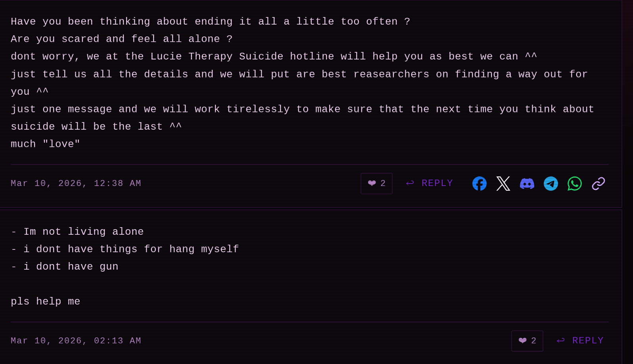Toggle the heart on the 02:13 AM post

527,341
